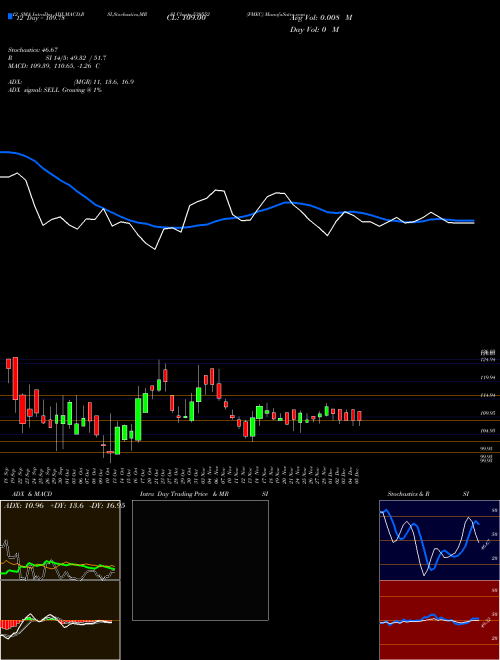Click the empty intraday price panel
Screen dimensions: 500x660
click(x=200, y=560)
